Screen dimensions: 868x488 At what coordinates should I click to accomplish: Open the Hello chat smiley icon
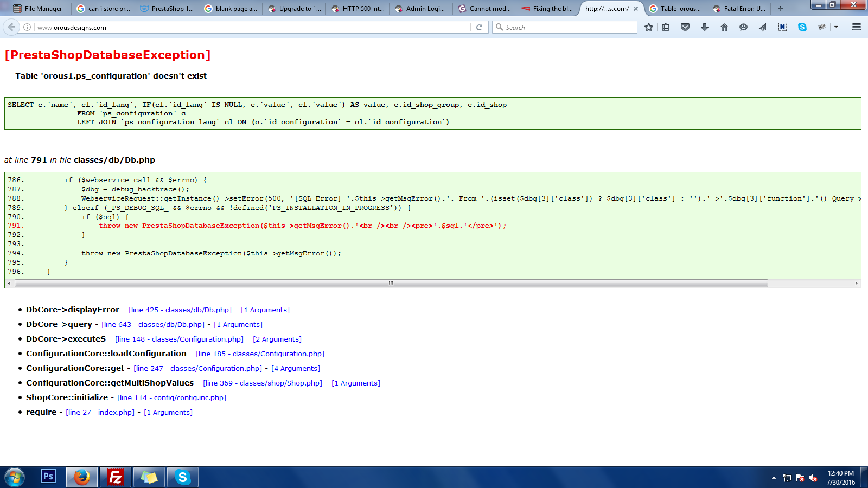tap(743, 27)
